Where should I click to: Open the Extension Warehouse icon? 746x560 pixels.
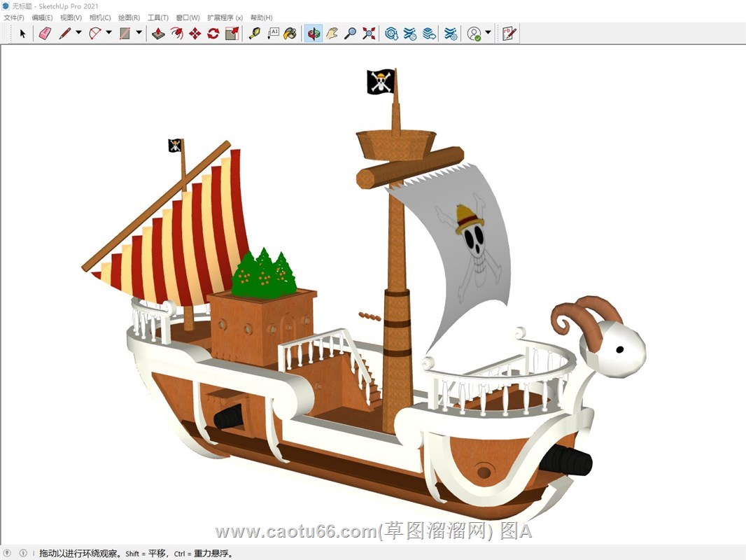[x=409, y=34]
